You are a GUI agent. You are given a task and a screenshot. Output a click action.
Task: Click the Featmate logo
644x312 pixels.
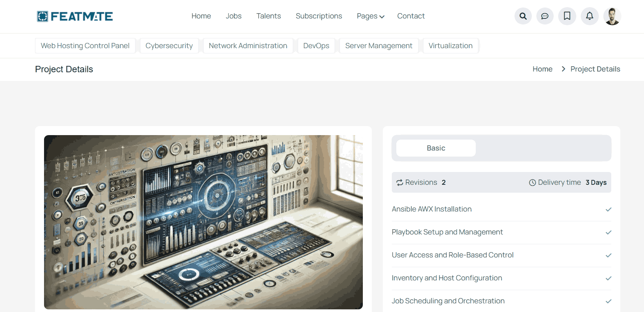(75, 16)
